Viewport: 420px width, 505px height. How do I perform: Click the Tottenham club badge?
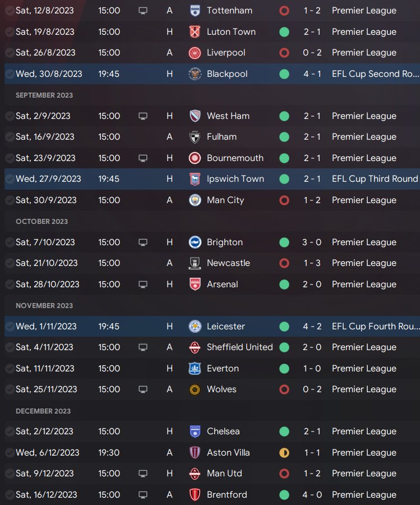pos(195,11)
